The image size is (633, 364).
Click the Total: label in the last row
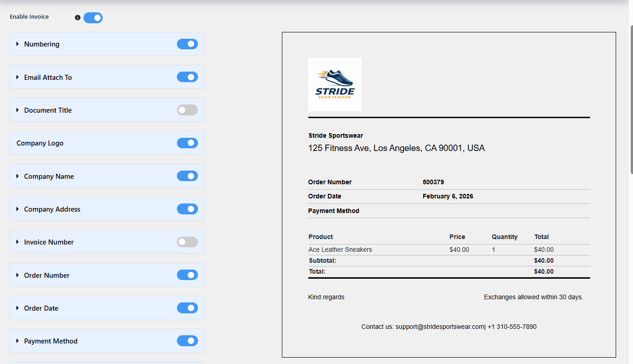[x=317, y=271]
